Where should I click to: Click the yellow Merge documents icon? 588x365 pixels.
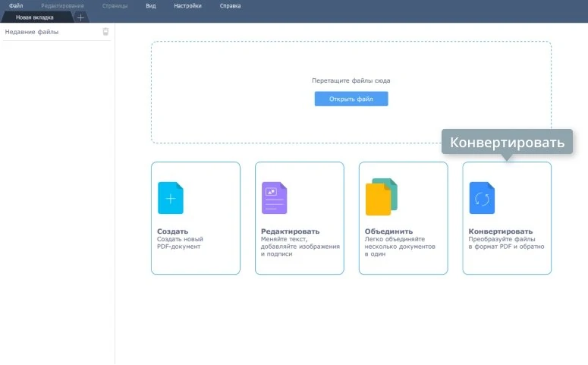(380, 197)
